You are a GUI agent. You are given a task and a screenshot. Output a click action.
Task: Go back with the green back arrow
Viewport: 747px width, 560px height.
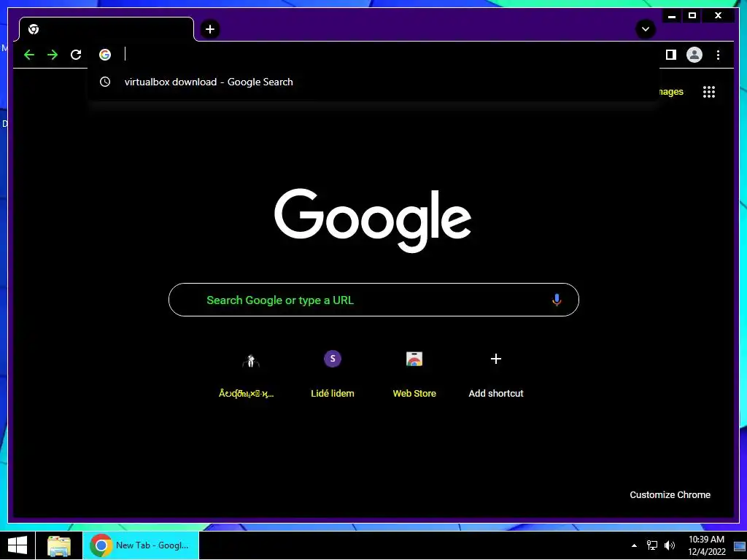click(x=29, y=55)
